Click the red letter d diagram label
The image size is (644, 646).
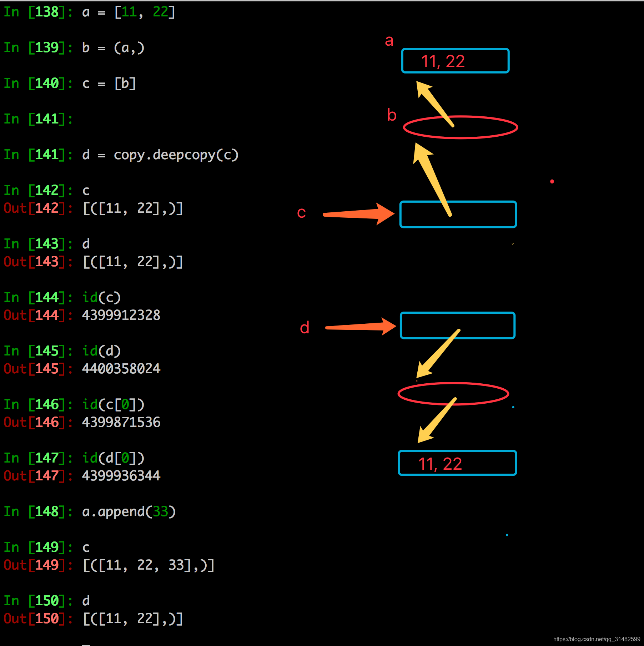coord(305,327)
